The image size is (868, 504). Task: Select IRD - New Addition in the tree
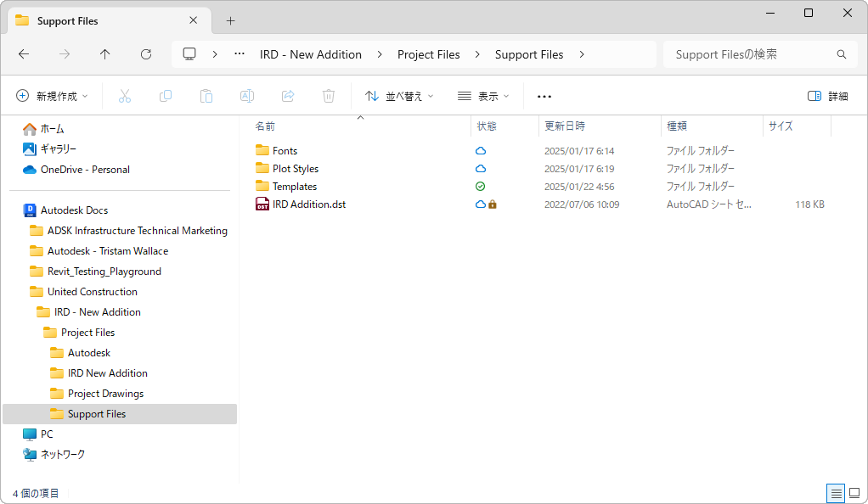tap(88, 312)
